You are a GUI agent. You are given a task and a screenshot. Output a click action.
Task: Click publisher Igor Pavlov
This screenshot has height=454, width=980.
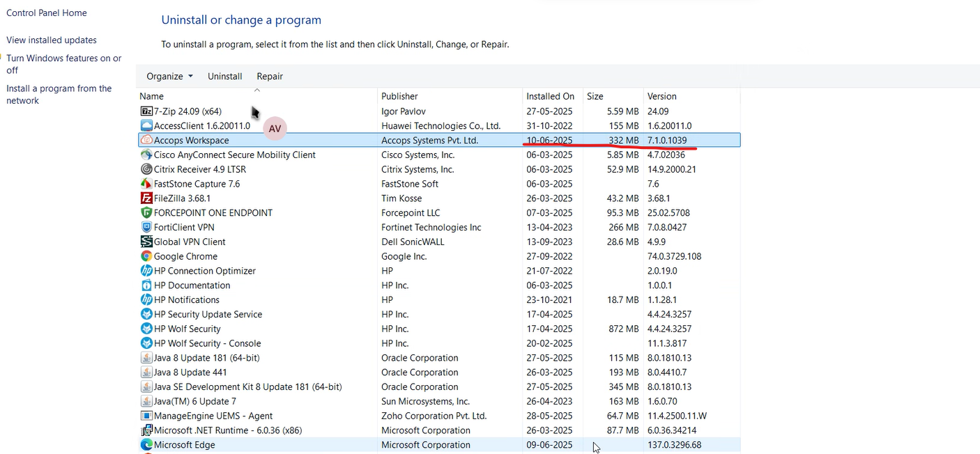coord(404,111)
